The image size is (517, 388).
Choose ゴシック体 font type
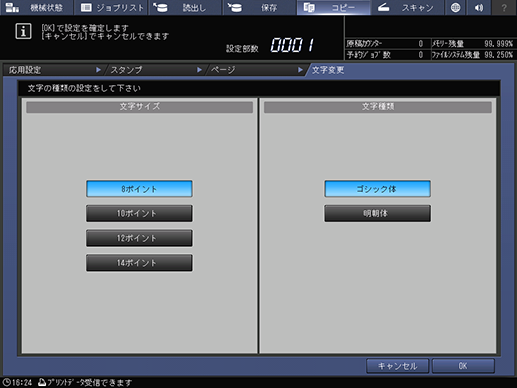click(377, 189)
